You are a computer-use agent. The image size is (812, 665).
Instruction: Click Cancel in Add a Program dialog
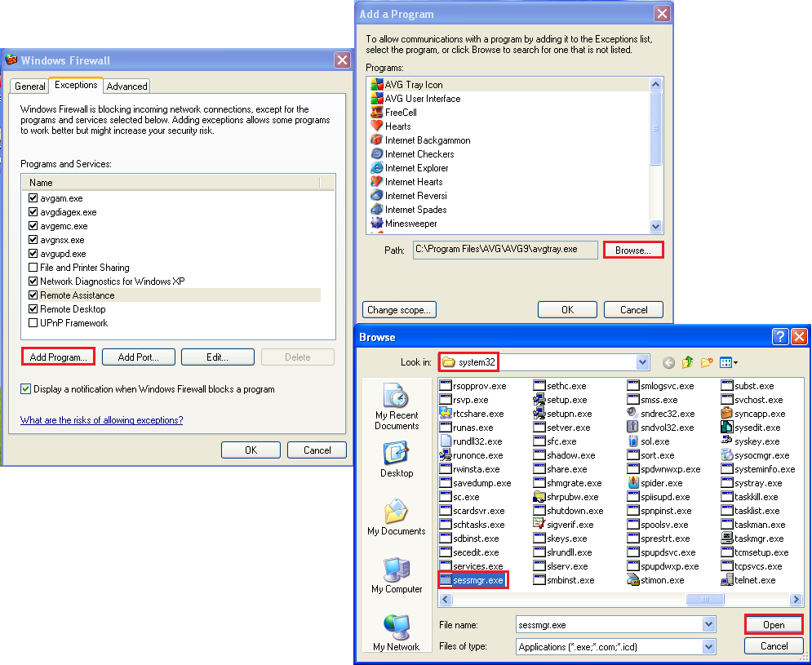(634, 310)
